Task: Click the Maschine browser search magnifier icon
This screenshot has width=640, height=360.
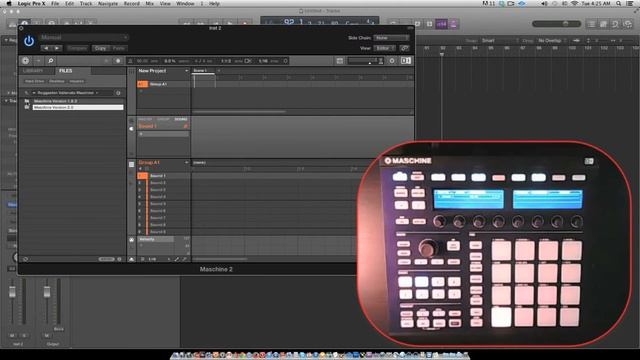Action: coord(51,61)
